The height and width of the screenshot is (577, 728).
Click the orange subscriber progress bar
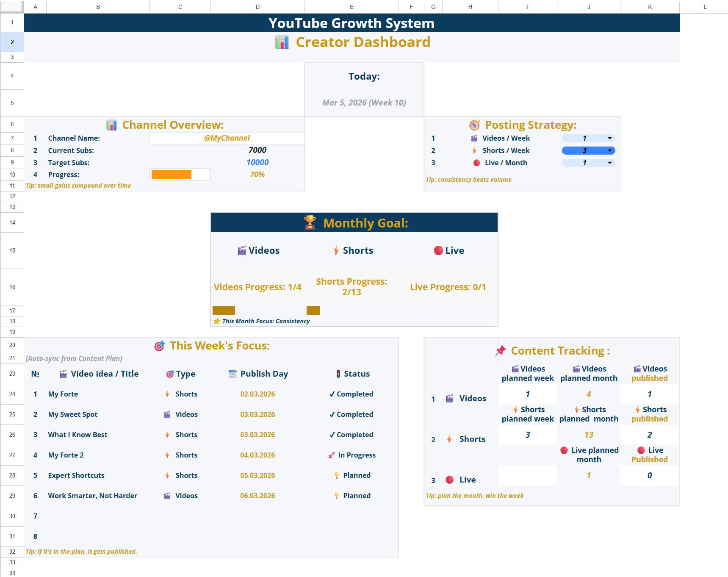[x=172, y=175]
